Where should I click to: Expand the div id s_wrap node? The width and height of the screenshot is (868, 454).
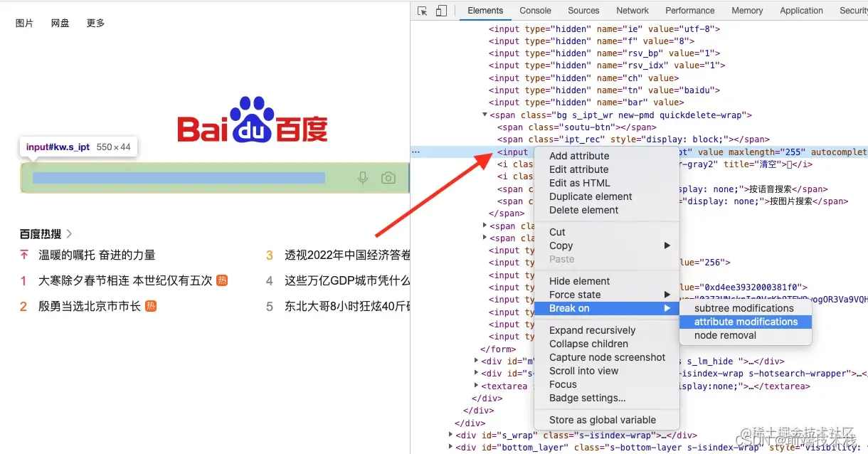point(451,435)
